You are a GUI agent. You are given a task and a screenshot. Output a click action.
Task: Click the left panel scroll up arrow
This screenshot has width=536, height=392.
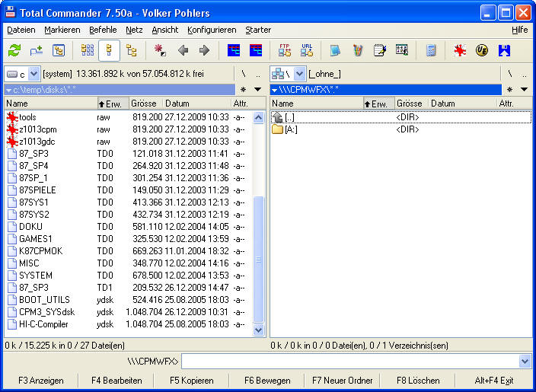[x=258, y=117]
